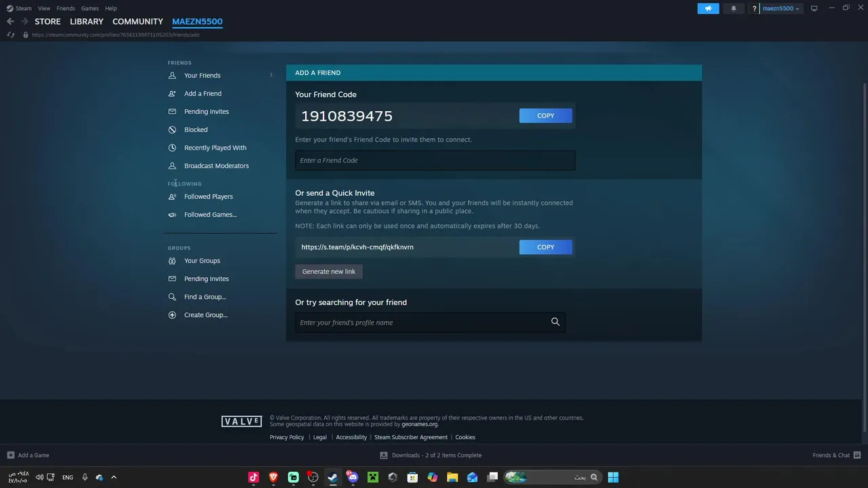Open the Friends menu
The height and width of the screenshot is (488, 868).
66,8
